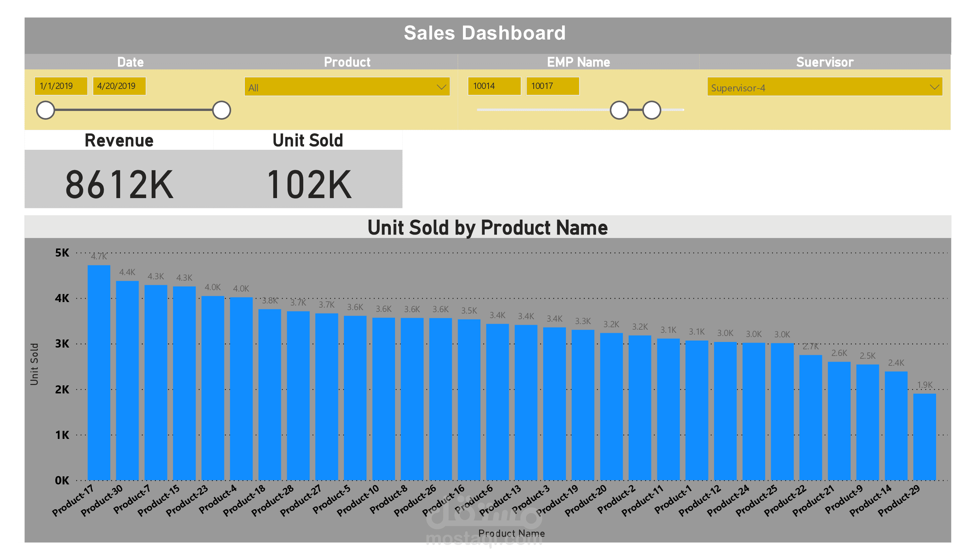Image resolution: width=969 pixels, height=560 pixels.
Task: Click the Suervisor slicer header
Action: (x=825, y=62)
